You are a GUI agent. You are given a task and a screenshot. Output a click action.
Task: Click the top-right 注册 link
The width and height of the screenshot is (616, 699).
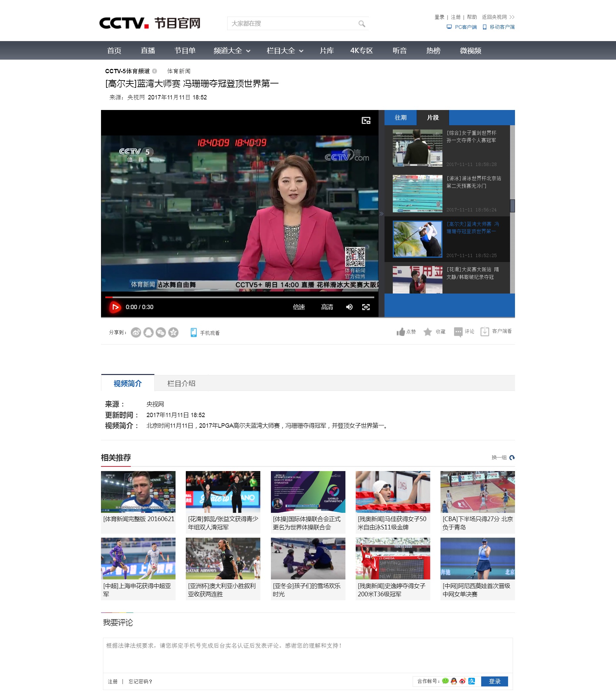tap(456, 17)
